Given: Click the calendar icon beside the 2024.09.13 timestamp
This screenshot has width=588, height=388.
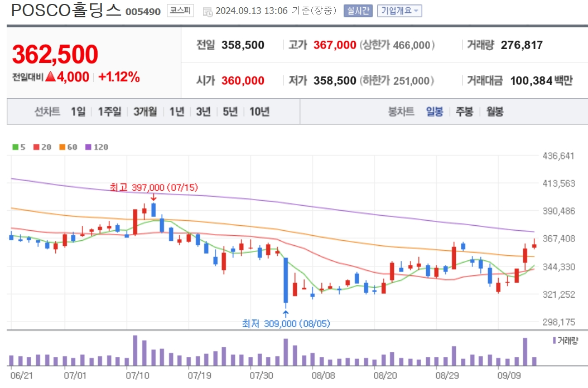Looking at the screenshot, I should pos(208,12).
